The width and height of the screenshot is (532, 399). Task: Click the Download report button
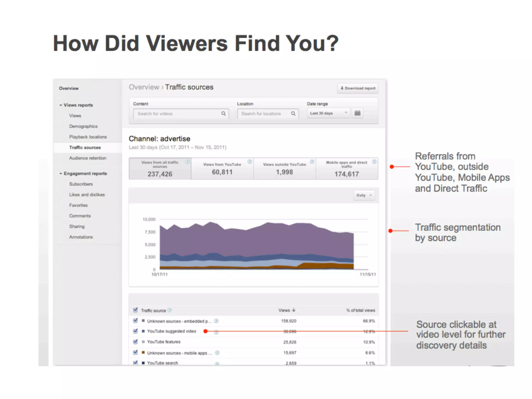point(358,88)
